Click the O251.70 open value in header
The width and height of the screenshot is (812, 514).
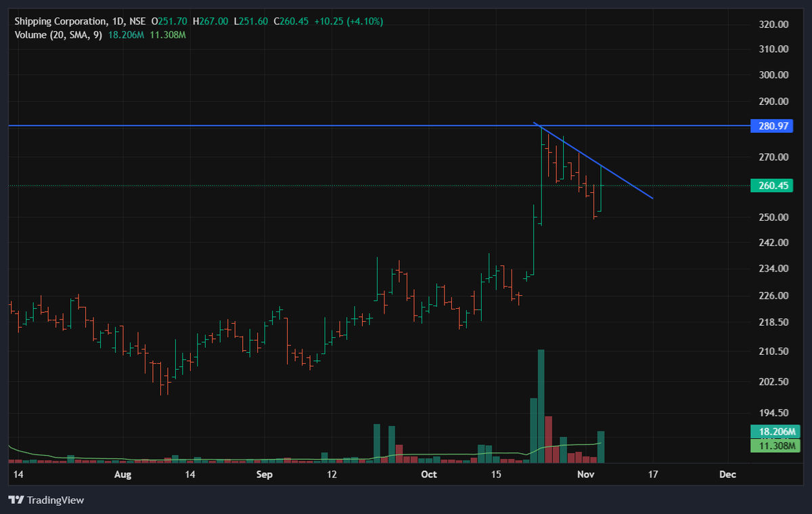point(170,21)
